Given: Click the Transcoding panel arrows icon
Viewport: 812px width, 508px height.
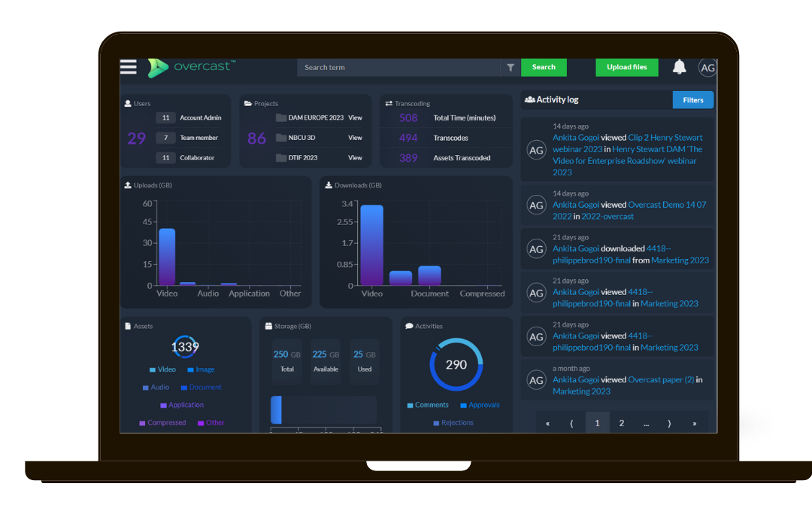Looking at the screenshot, I should 389,104.
